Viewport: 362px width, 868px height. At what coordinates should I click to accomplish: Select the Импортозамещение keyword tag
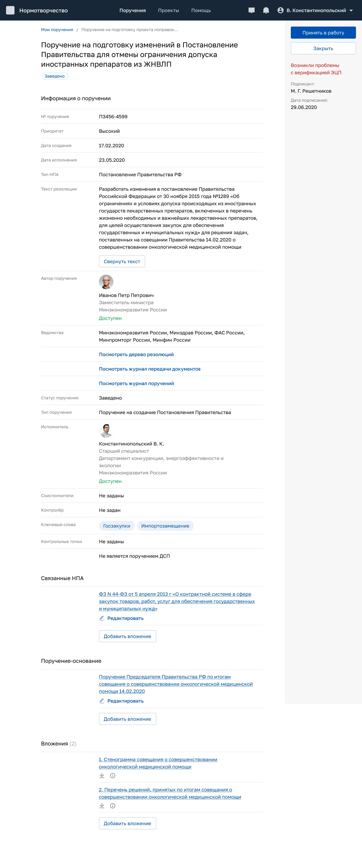pos(165,526)
